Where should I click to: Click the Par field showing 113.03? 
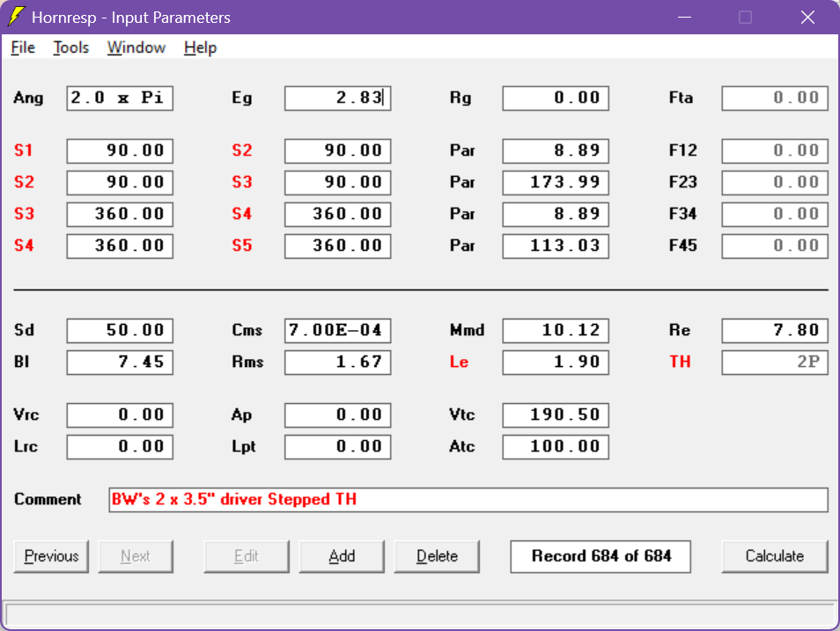click(x=556, y=246)
